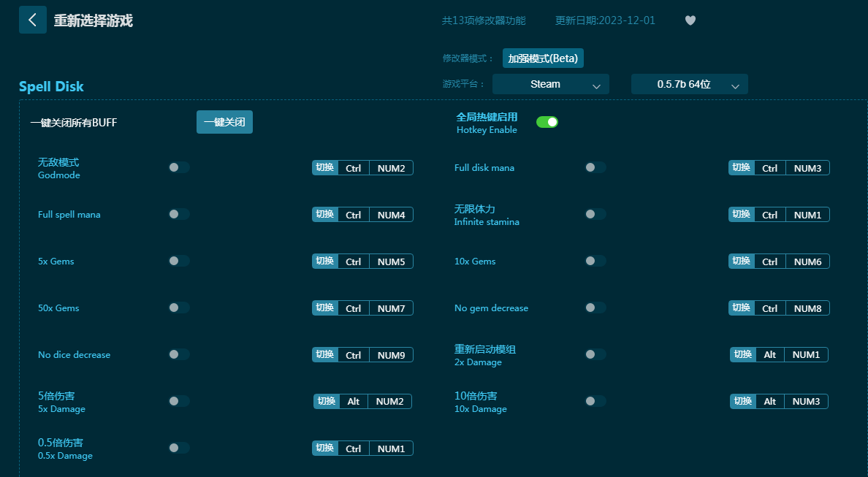Turn off global Hotkey Enable switch
This screenshot has height=477, width=868.
(547, 122)
